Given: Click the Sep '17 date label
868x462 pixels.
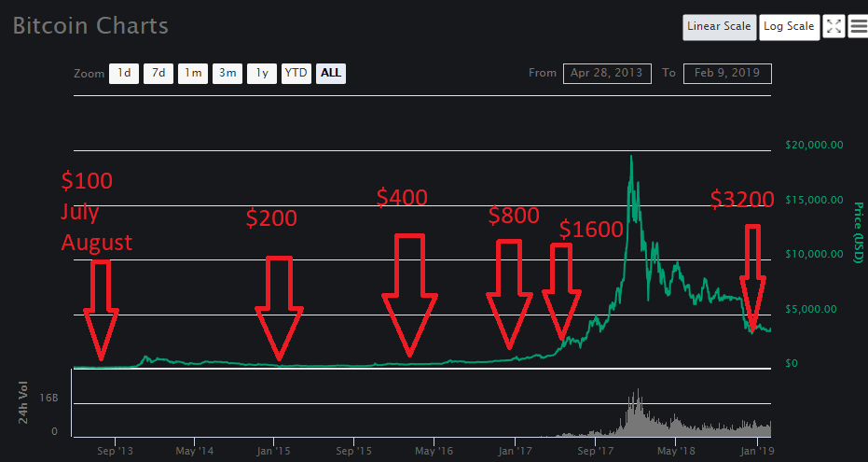Looking at the screenshot, I should click(595, 451).
